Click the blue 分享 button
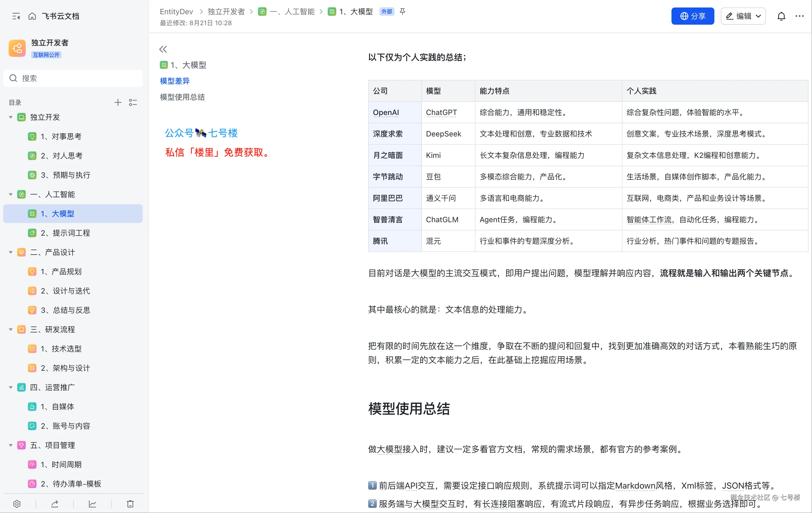The width and height of the screenshot is (812, 513). point(692,16)
